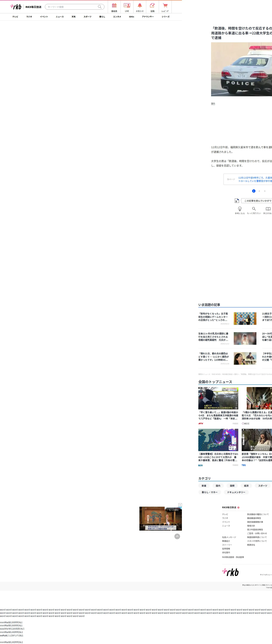Select the 国内 category pill
This screenshot has width=272, height=644.
(x=218, y=486)
